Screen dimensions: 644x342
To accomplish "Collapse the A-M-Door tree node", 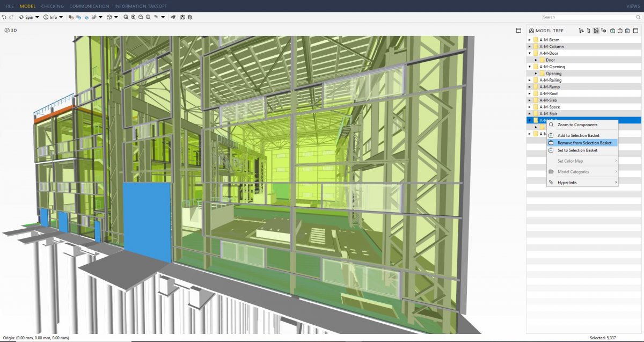I will click(530, 53).
